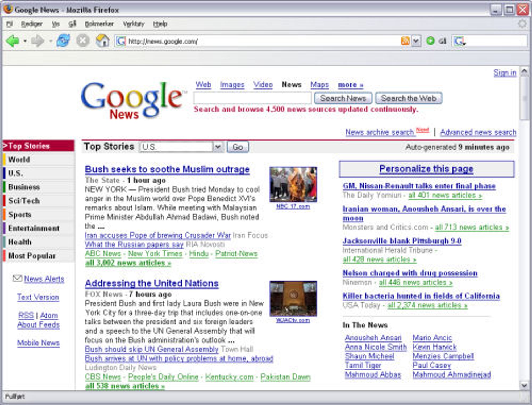The height and width of the screenshot is (405, 532).
Task: Click the Mahmoud Ahmadinejad link
Action: tap(452, 375)
